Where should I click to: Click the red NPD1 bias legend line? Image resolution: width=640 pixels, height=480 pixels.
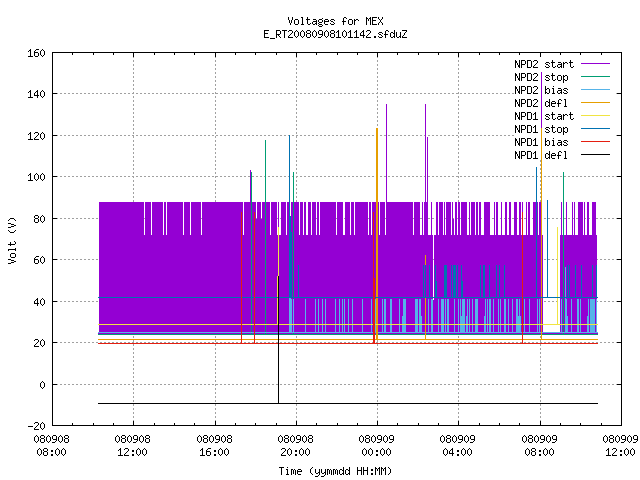click(x=595, y=142)
